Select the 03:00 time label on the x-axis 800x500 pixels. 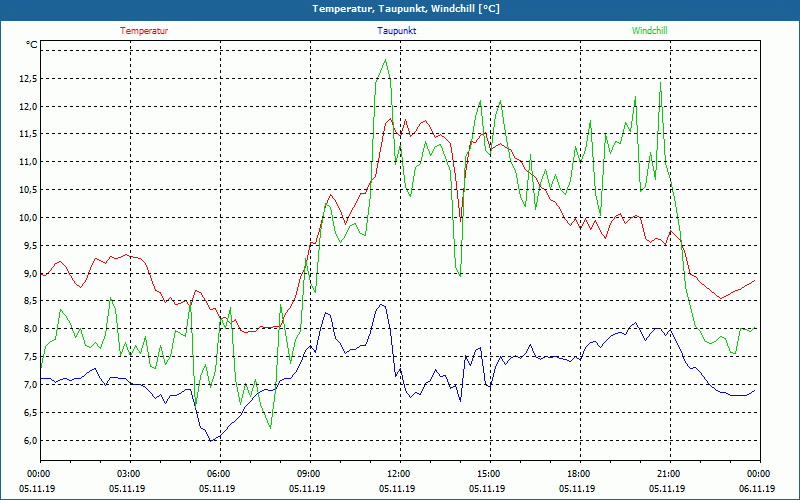click(x=129, y=474)
